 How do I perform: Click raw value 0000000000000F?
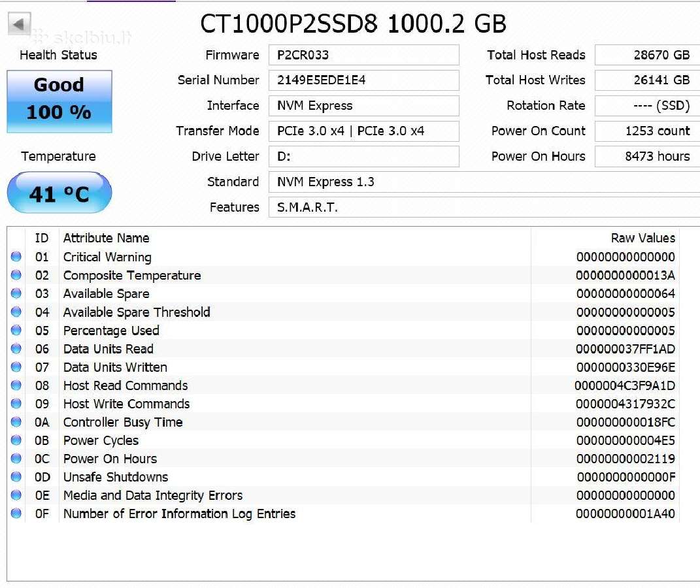(626, 477)
